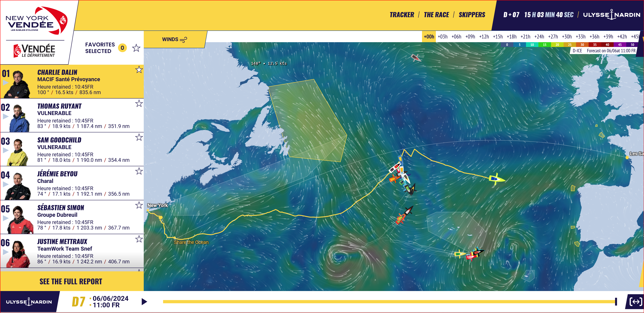Screen dimensions: 644x313
Task: Click the grey boat icon near Greenland
Action: (416, 58)
